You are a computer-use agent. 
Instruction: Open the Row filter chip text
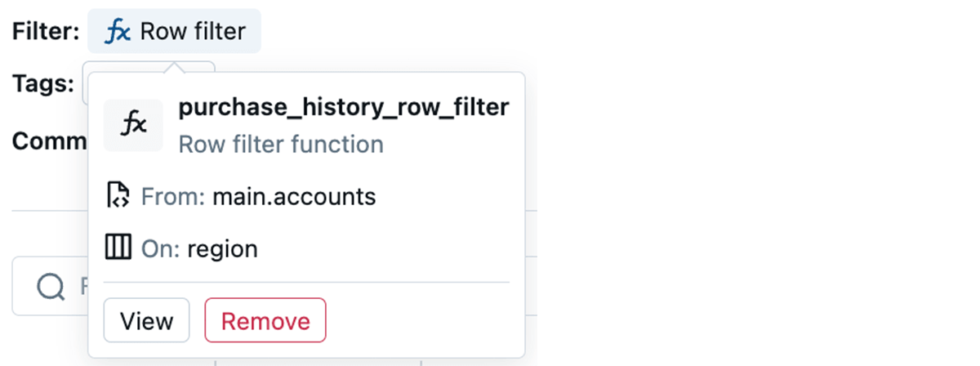click(193, 32)
